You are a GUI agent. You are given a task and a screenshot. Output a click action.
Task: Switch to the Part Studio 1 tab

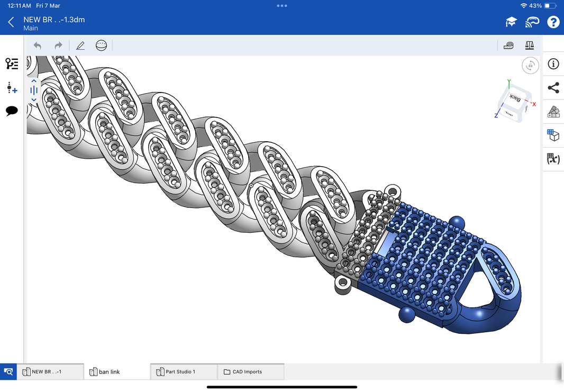[x=183, y=371]
